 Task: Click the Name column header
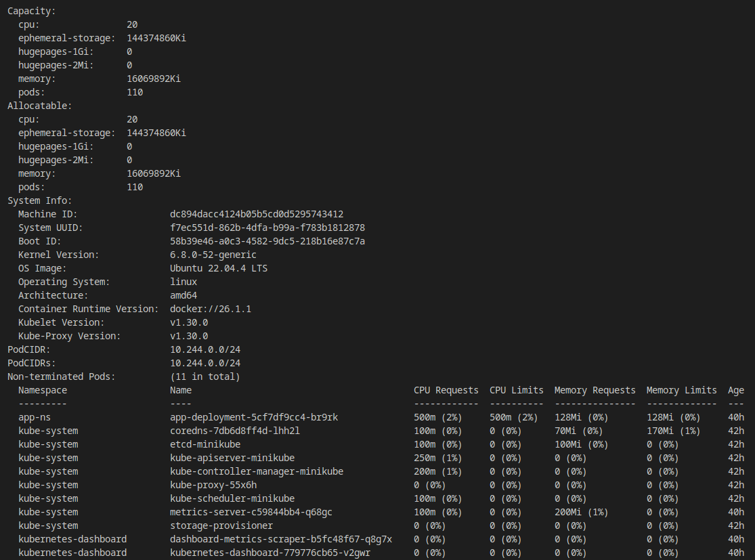point(181,390)
